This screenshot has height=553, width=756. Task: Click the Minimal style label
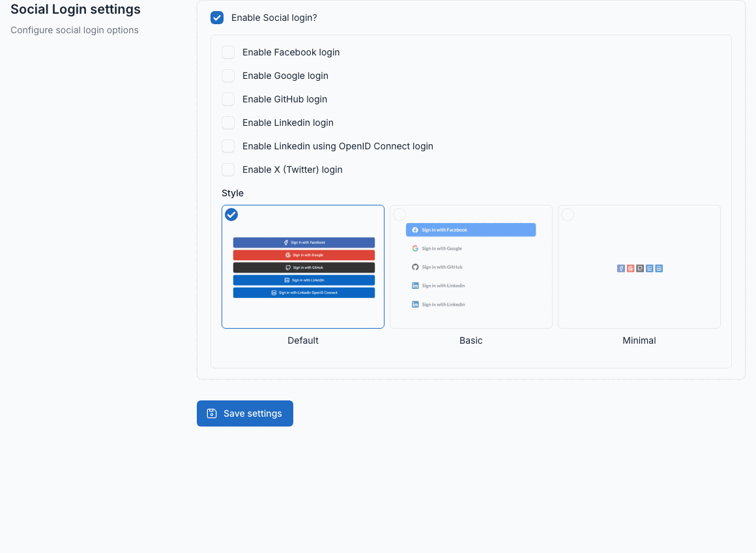tap(639, 340)
